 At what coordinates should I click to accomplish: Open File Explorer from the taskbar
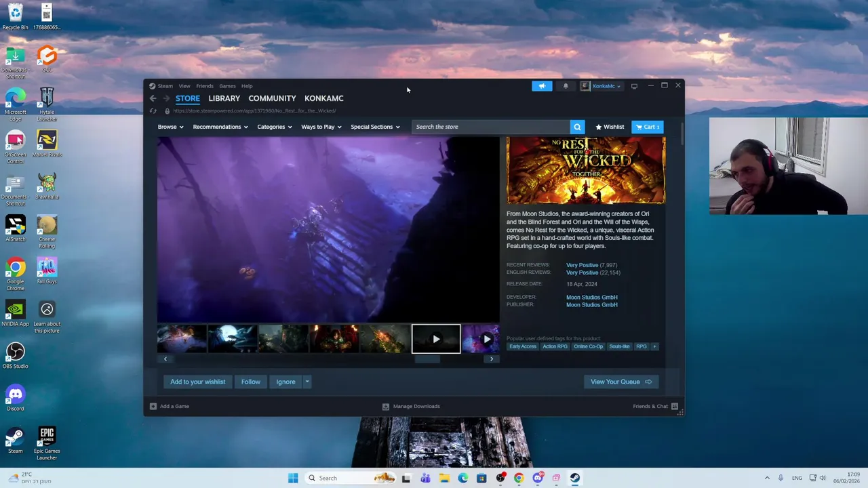(444, 478)
